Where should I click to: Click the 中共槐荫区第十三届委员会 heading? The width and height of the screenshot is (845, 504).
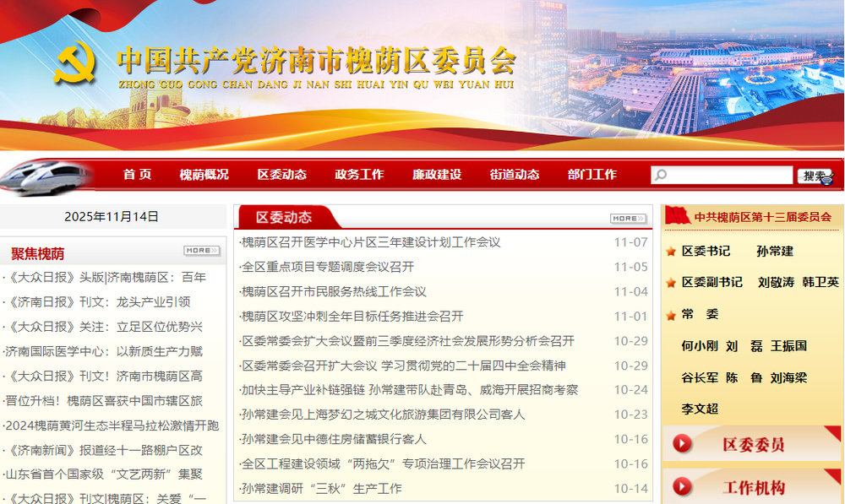(x=762, y=217)
